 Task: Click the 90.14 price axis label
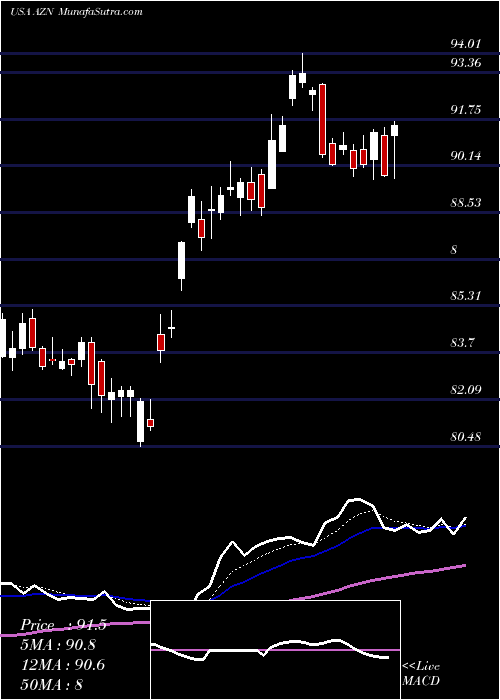pyautogui.click(x=466, y=156)
